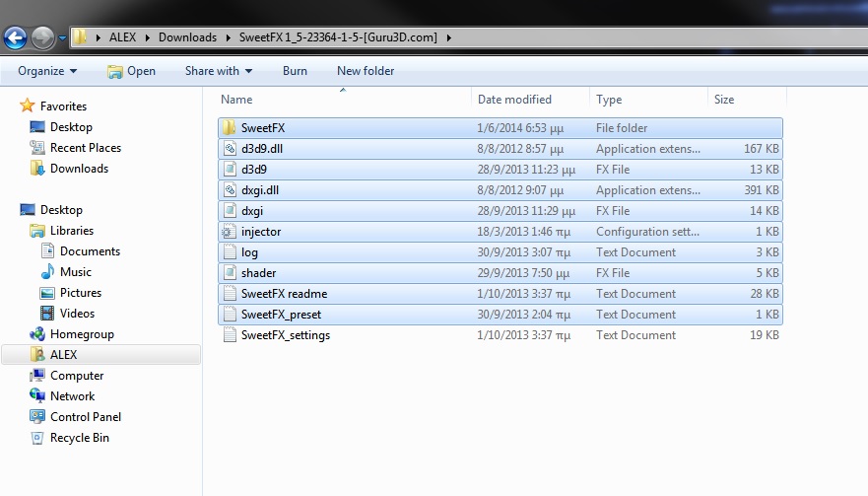
Task: Select the SweetFX_settings file
Action: coord(500,334)
